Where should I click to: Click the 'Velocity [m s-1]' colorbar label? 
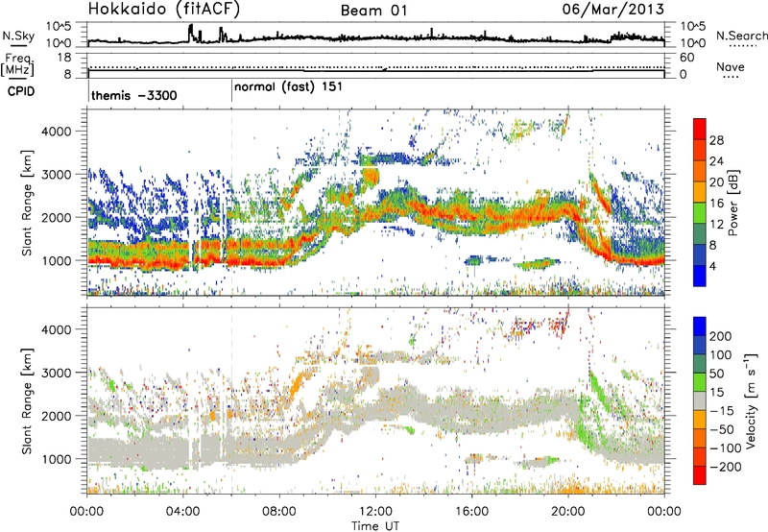pos(751,400)
